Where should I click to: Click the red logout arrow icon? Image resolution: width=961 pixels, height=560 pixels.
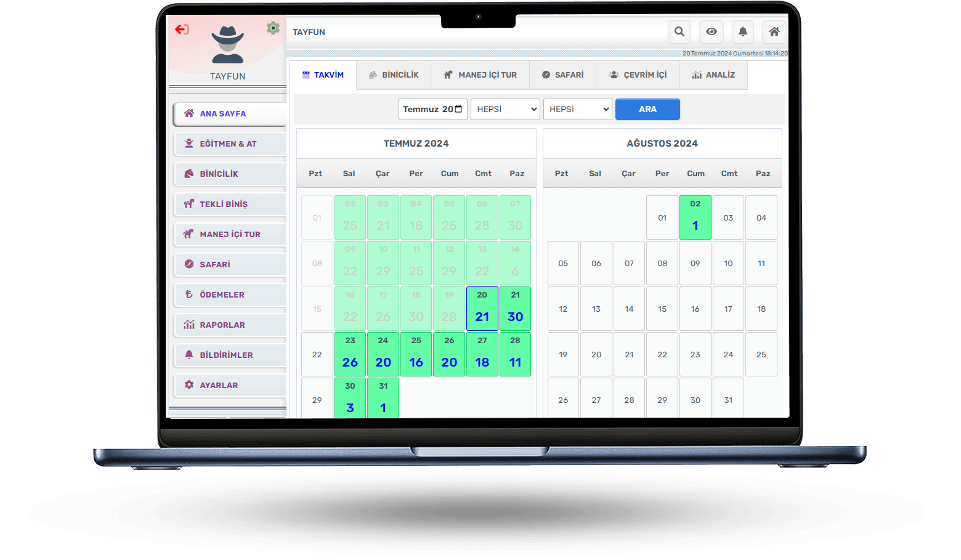click(182, 29)
